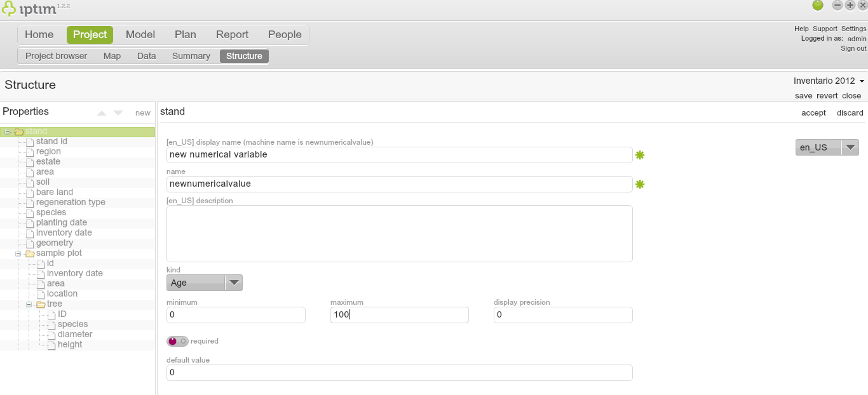Click the accept link
This screenshot has height=395, width=868.
[813, 112]
